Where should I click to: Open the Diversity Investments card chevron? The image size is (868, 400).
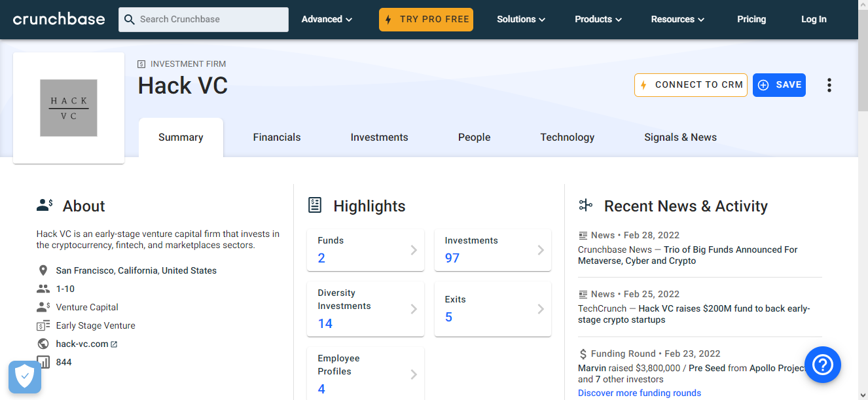pos(414,309)
